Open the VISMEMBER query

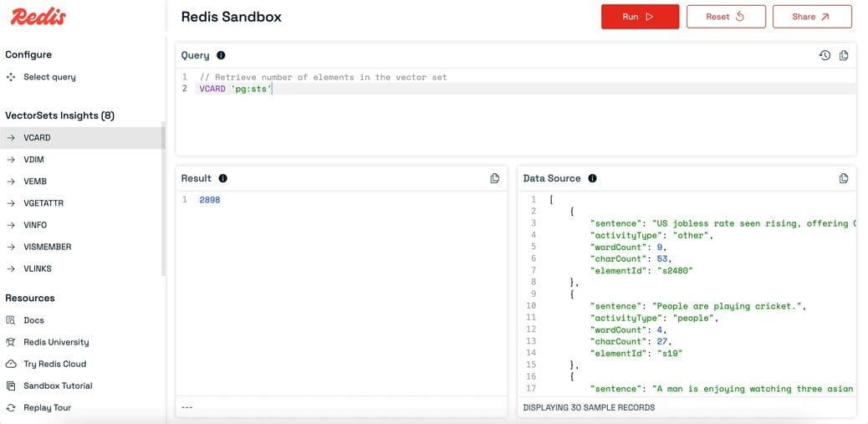point(47,247)
